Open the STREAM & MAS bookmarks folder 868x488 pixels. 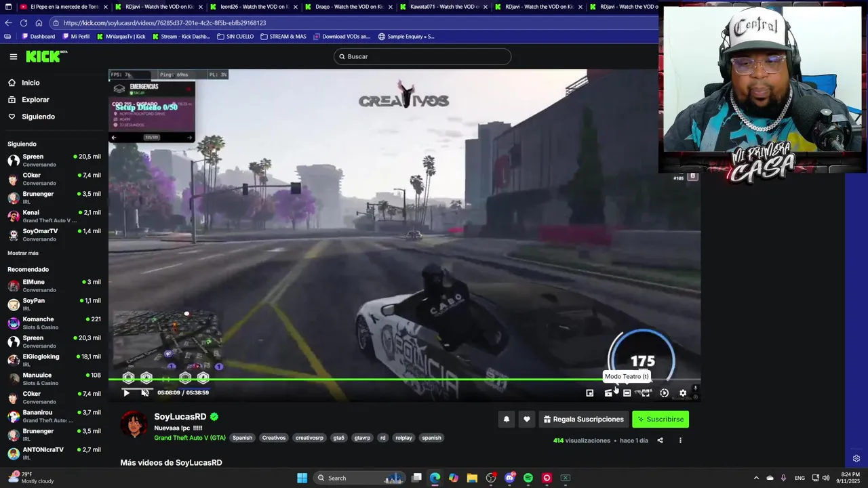(283, 37)
